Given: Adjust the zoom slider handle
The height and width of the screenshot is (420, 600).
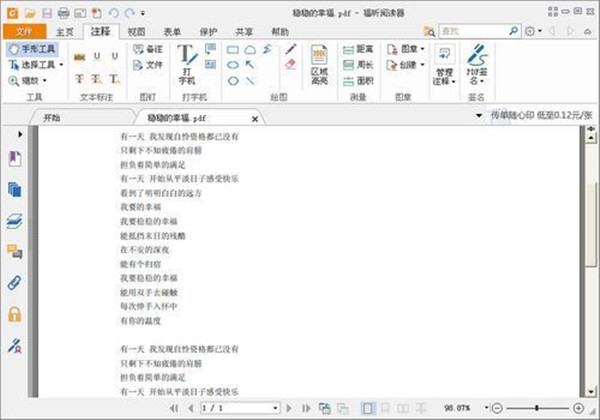Looking at the screenshot, I should click(537, 408).
